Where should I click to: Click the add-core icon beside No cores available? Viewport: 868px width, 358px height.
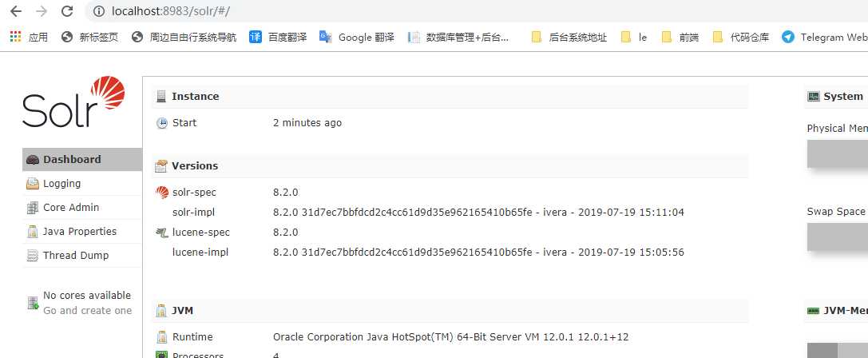click(34, 303)
